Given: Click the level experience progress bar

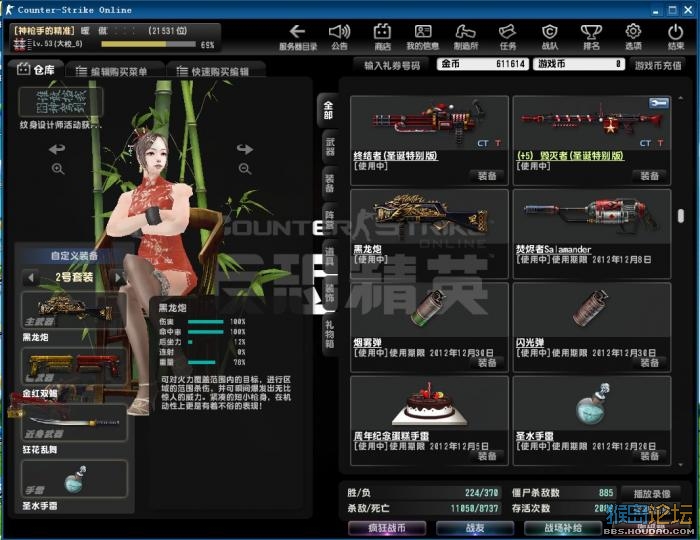Looking at the screenshot, I should click(x=148, y=45).
